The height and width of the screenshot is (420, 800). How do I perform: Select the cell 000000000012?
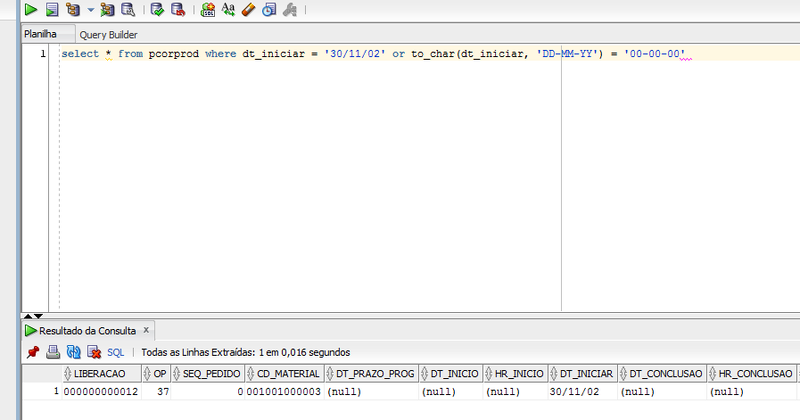[102, 391]
